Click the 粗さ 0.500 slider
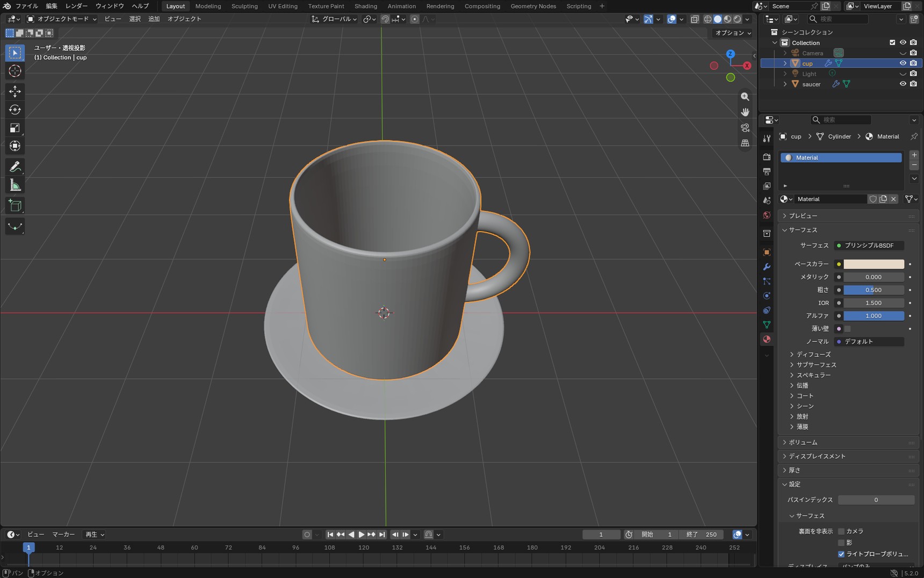 point(874,290)
